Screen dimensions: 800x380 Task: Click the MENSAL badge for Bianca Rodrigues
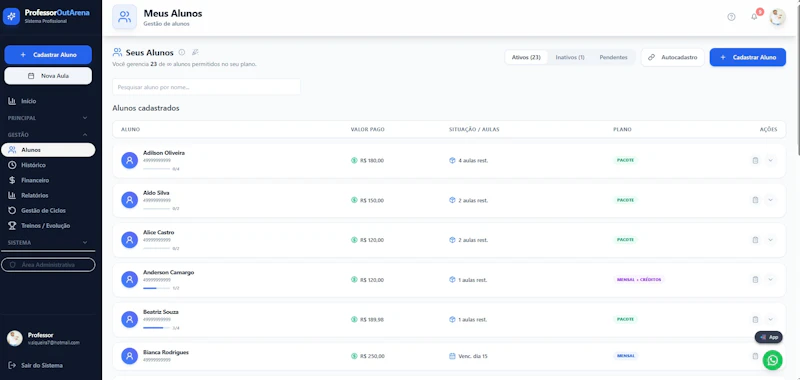point(626,356)
